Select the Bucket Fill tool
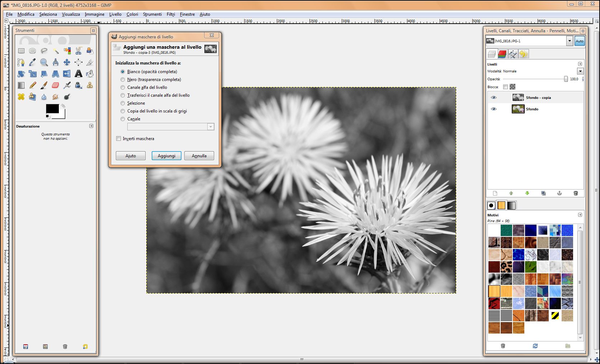The image size is (600, 364). [x=90, y=74]
